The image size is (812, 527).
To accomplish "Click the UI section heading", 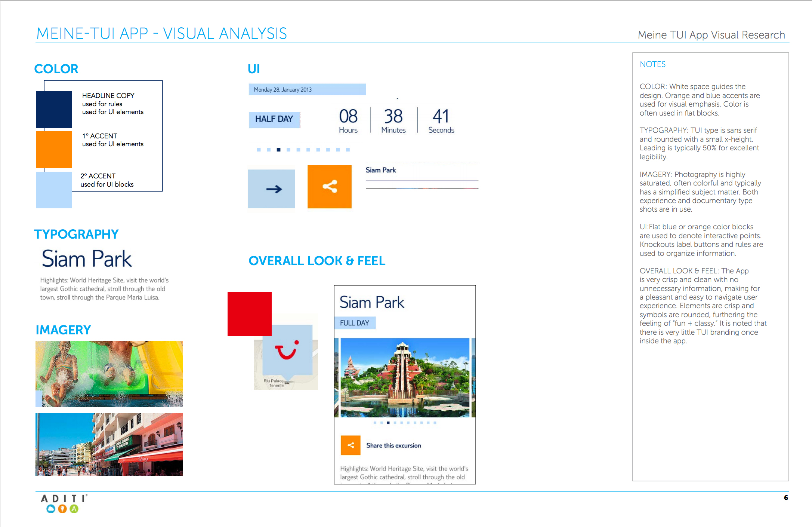I will (x=254, y=69).
